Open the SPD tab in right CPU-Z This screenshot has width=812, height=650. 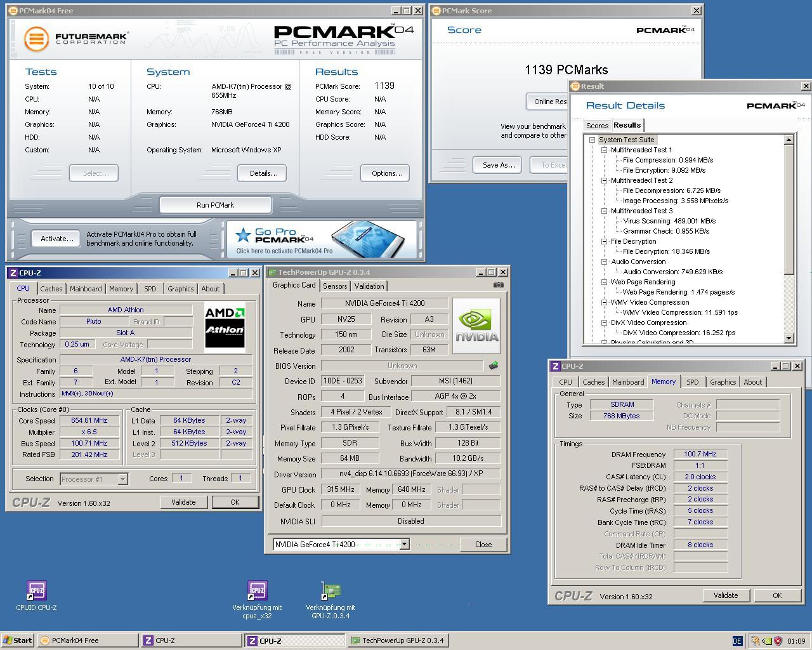tap(692, 382)
